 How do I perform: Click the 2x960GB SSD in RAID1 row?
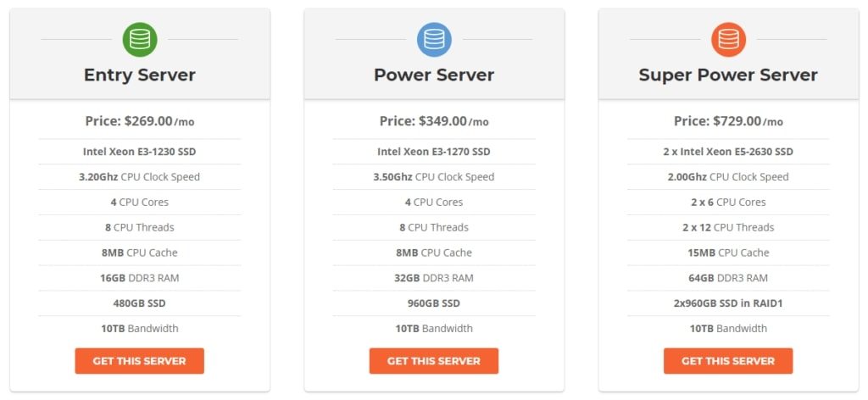(728, 303)
